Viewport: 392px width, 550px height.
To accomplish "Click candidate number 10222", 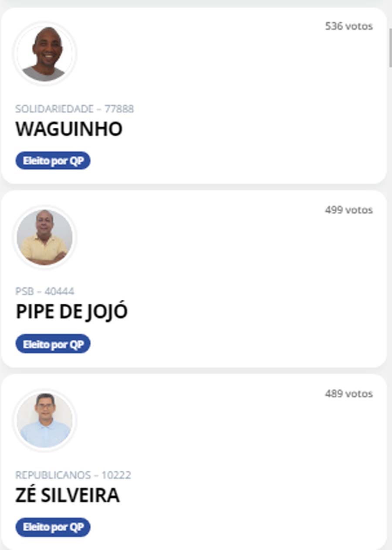I will [x=116, y=475].
